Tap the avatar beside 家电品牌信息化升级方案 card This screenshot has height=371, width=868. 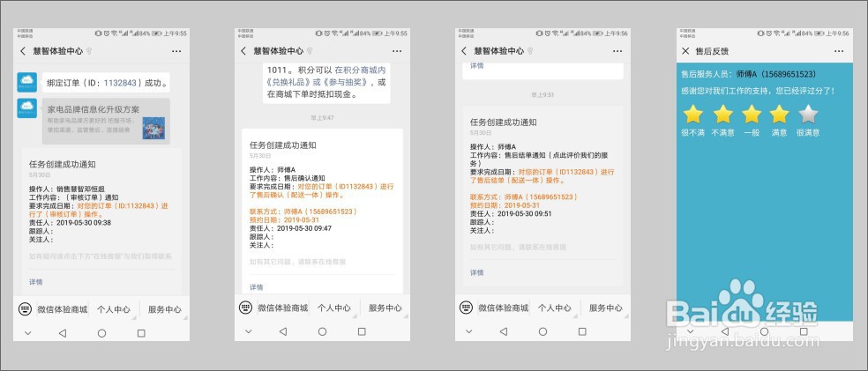pos(27,108)
